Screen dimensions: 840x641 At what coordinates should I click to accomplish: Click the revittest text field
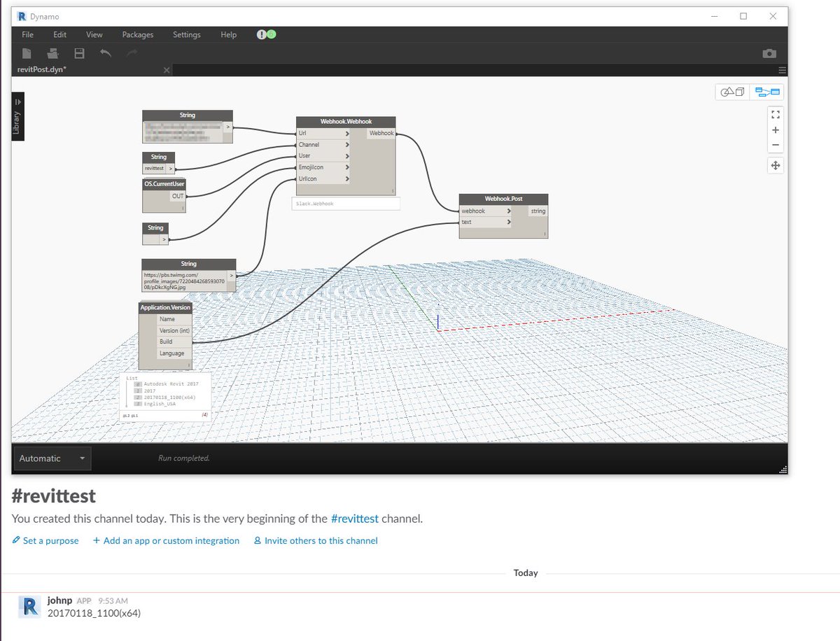154,169
